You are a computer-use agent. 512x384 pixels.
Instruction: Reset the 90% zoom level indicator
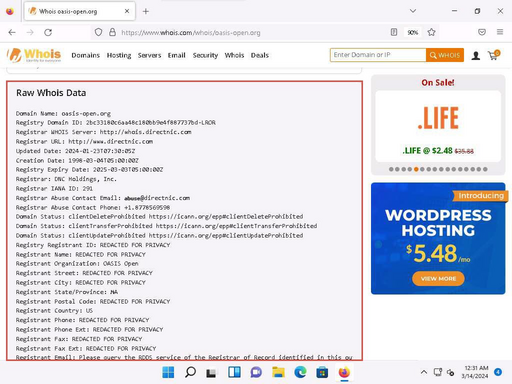click(x=413, y=32)
